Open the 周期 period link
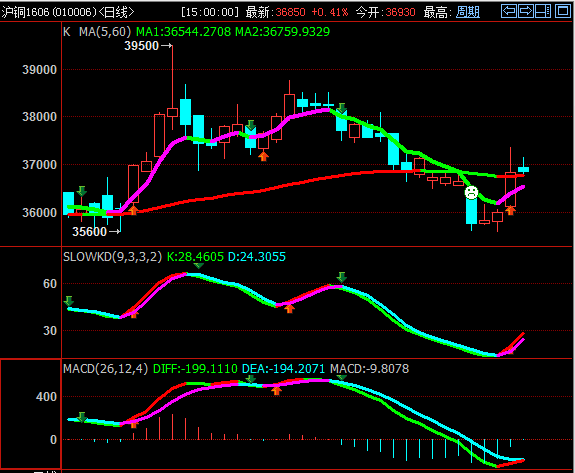This screenshot has width=575, height=473. [x=468, y=12]
